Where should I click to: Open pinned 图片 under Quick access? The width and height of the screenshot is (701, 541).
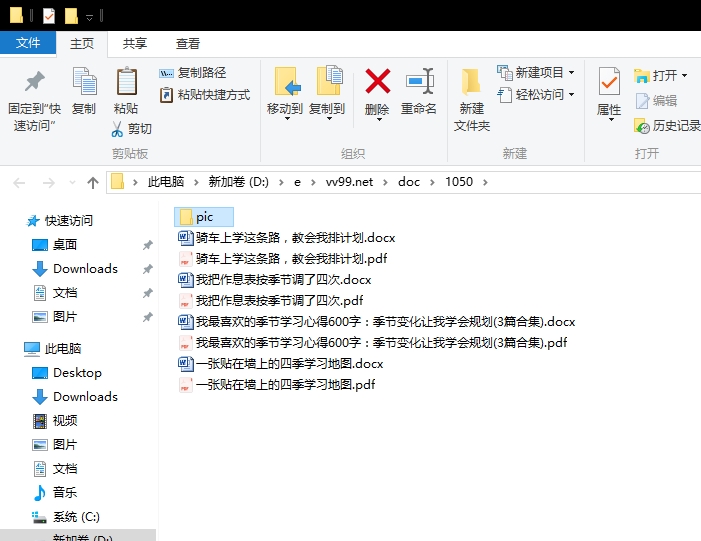click(54, 317)
